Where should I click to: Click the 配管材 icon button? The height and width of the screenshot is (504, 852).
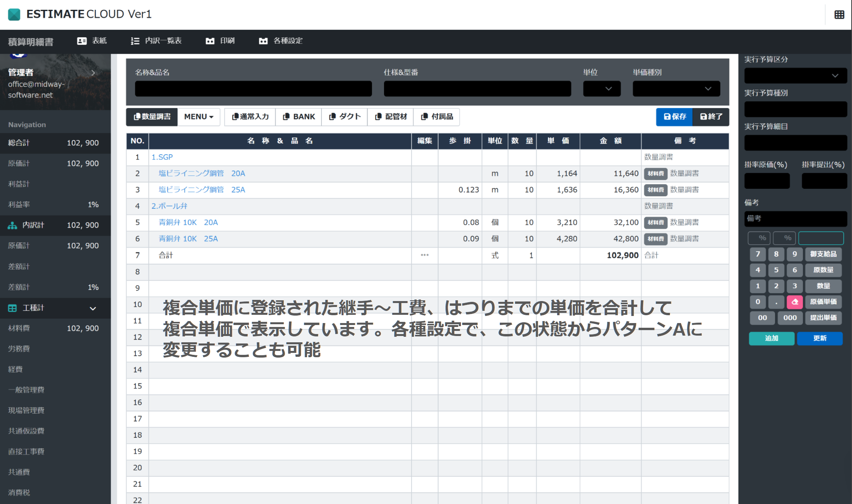[390, 117]
